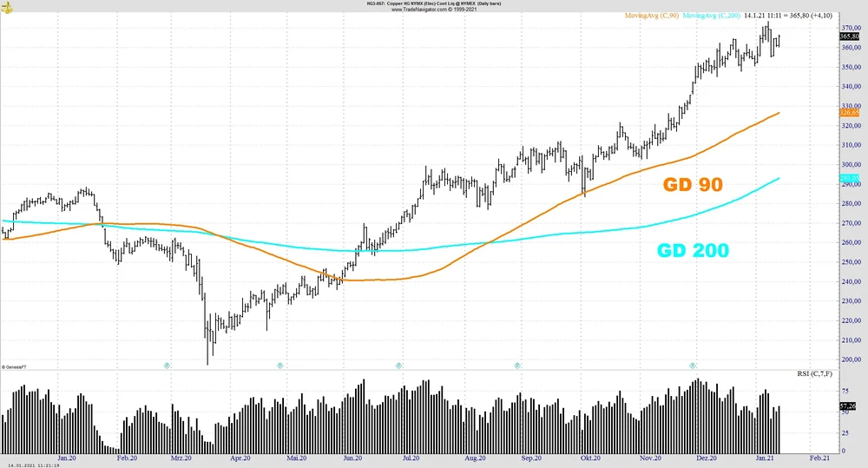
Task: Click the orange 326,65 price tag
Action: point(850,113)
